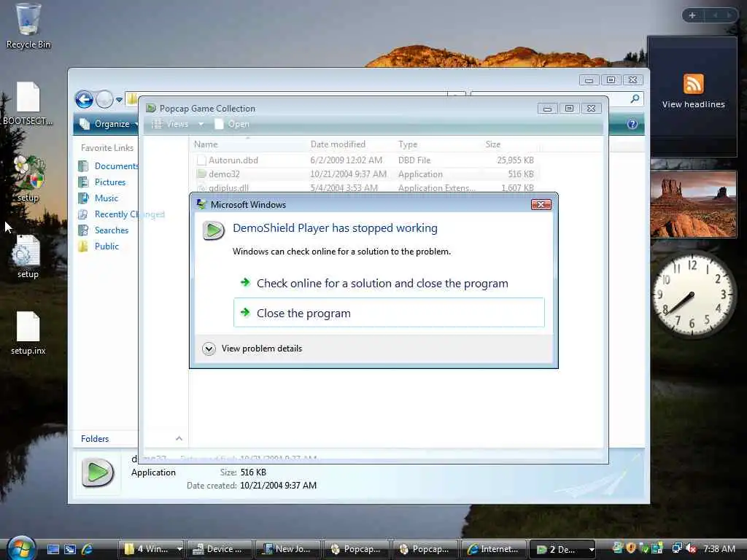Open Recycle Bin on desktop
The image size is (747, 560).
point(28,26)
